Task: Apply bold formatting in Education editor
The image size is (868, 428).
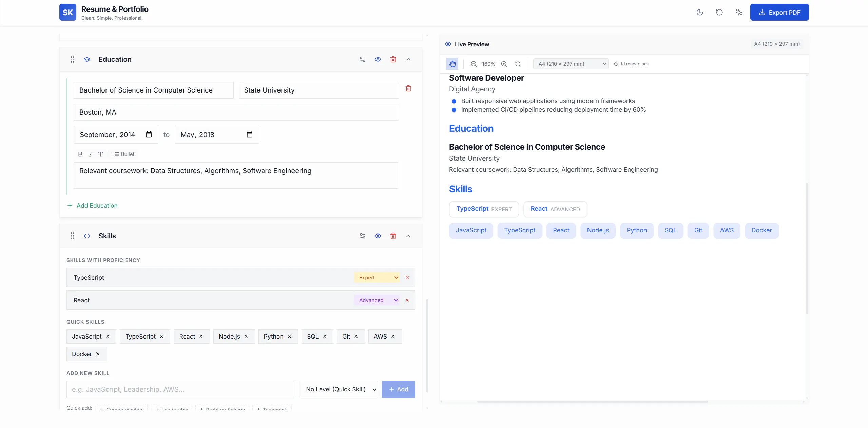Action: pyautogui.click(x=80, y=154)
